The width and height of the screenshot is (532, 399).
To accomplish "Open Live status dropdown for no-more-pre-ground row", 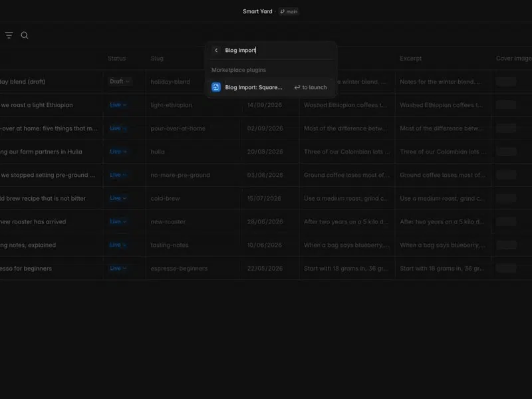I will coord(118,175).
